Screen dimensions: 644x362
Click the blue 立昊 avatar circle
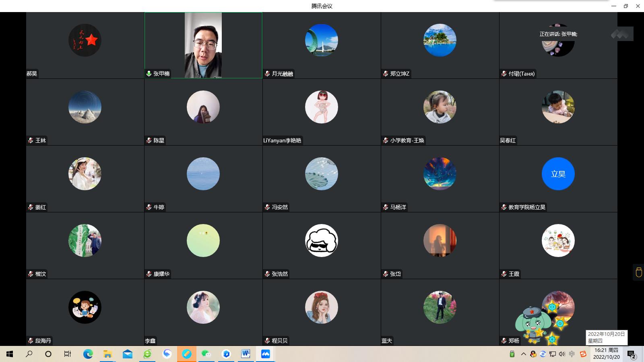coord(558,174)
